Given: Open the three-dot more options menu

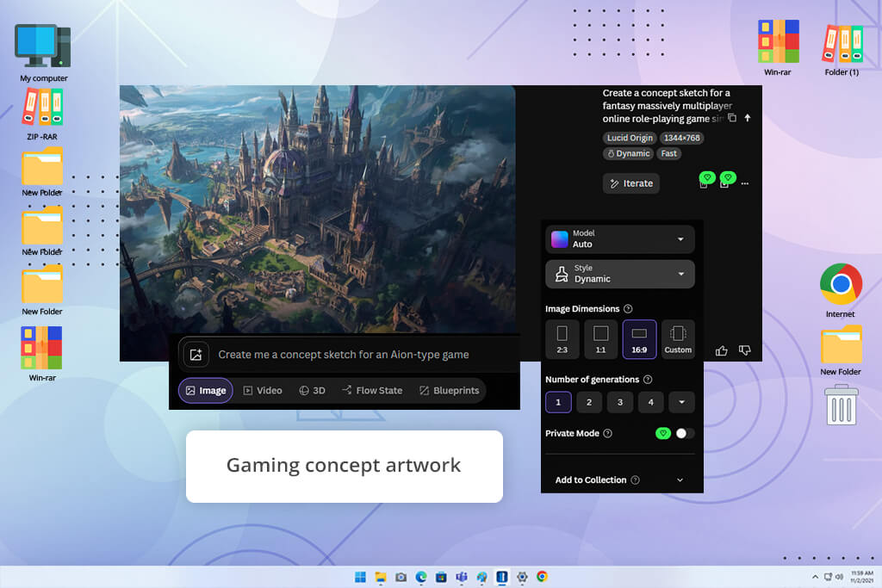Looking at the screenshot, I should click(745, 184).
